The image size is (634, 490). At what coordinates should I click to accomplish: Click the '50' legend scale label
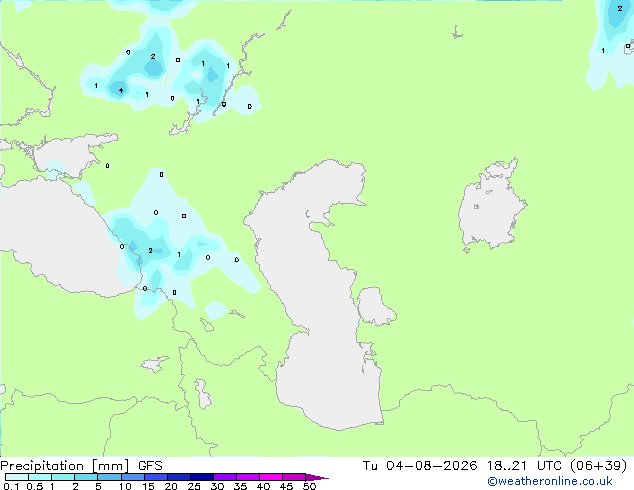pyautogui.click(x=309, y=486)
